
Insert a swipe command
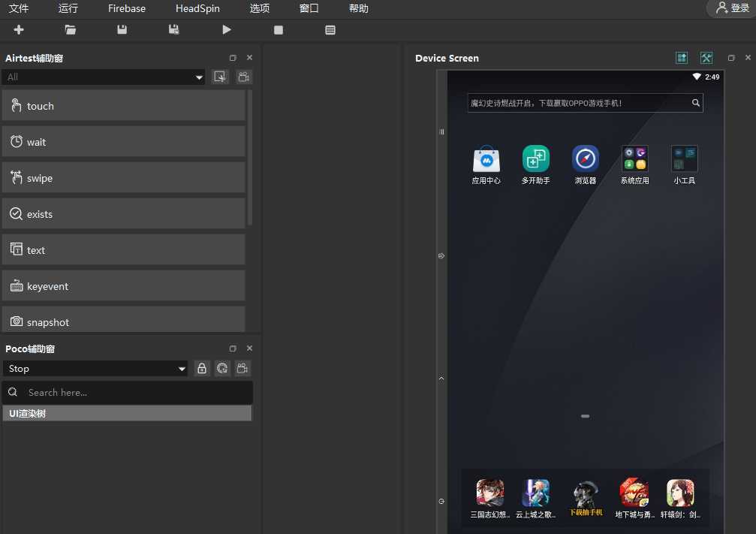(123, 178)
